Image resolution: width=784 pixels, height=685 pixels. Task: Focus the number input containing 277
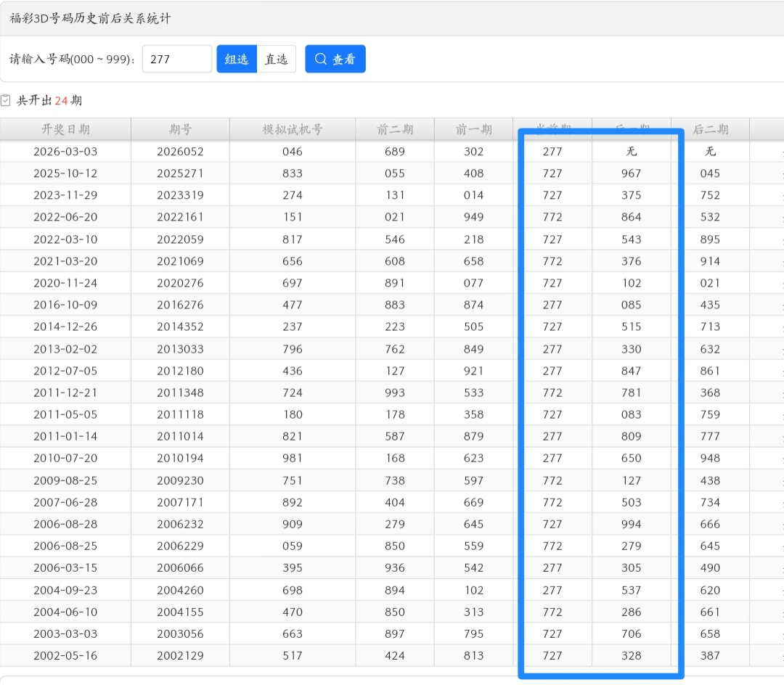point(177,60)
